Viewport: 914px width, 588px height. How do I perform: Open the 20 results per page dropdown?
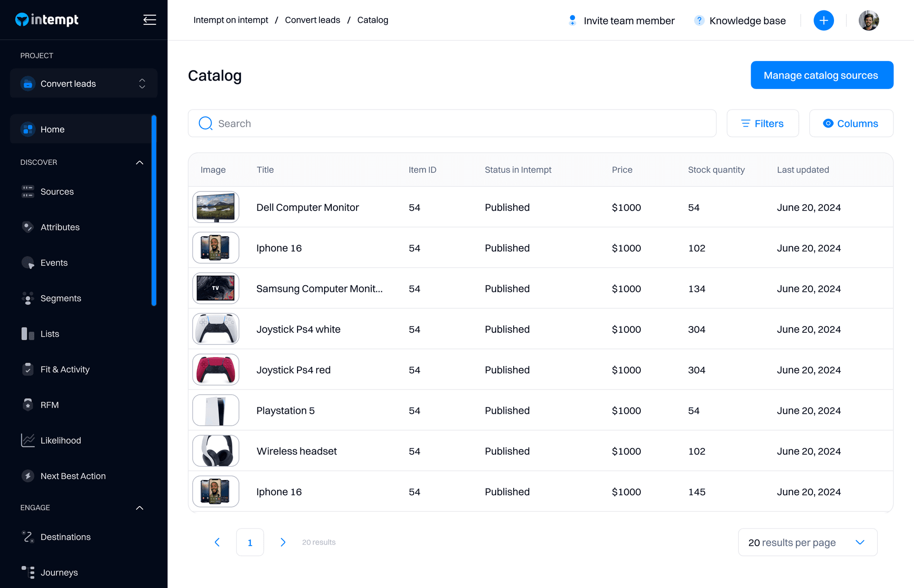click(x=807, y=542)
